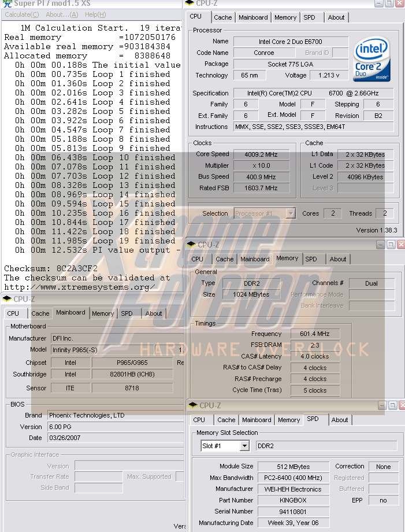The image size is (405, 532).
Task: Expand the Processor #1 selection dropdown
Action: tap(291, 213)
